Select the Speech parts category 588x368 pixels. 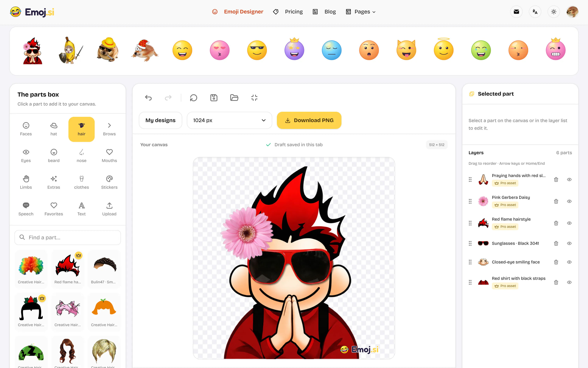pyautogui.click(x=26, y=209)
